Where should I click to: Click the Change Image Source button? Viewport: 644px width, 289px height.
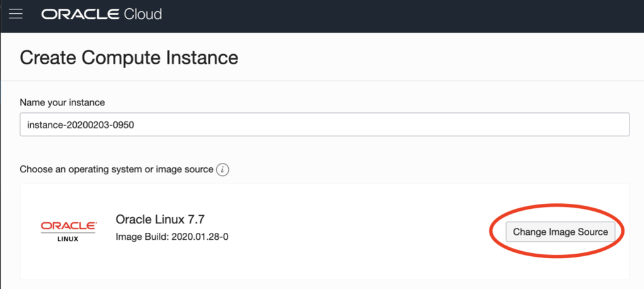(560, 232)
